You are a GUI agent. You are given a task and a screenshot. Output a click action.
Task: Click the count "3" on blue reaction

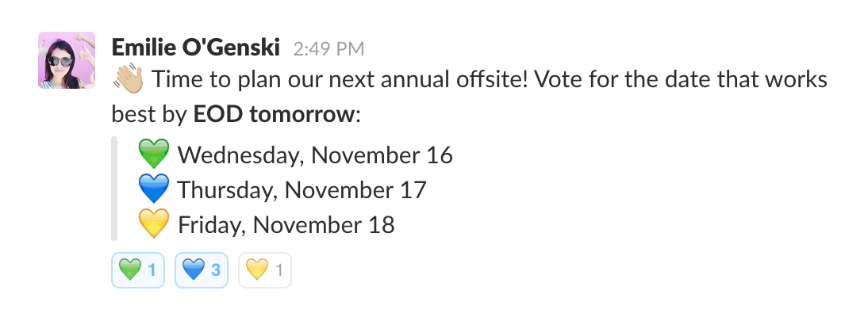tap(217, 270)
